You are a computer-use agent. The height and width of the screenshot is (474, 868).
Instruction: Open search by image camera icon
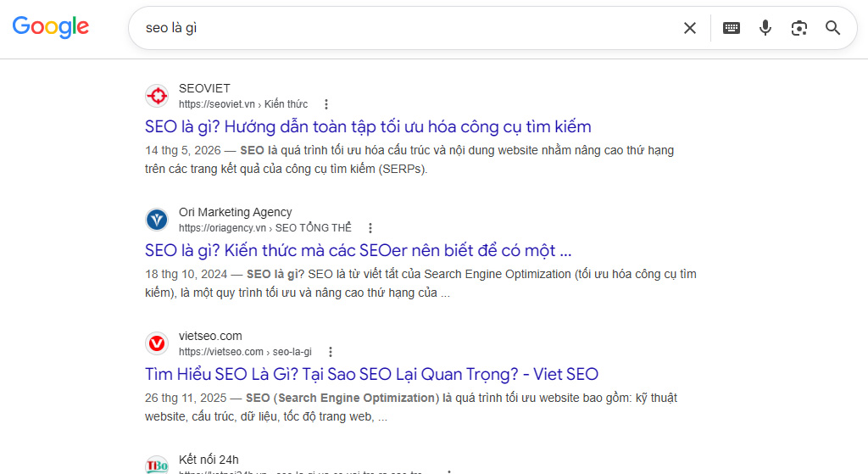(798, 28)
